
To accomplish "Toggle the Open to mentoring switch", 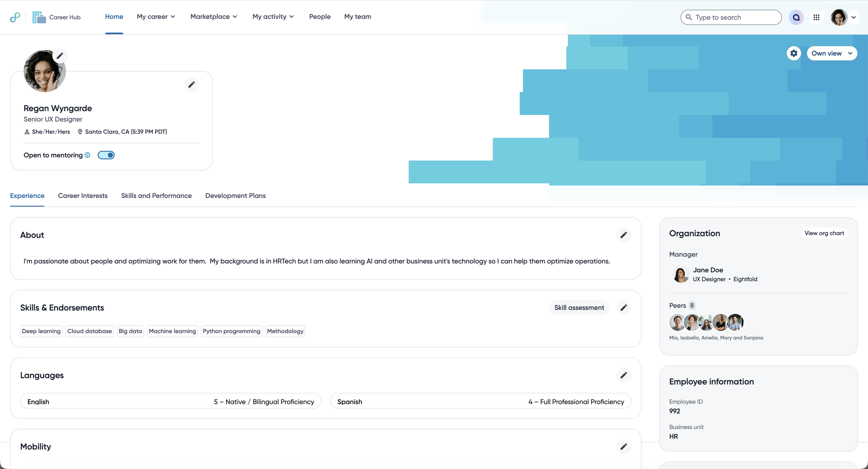I will point(106,155).
